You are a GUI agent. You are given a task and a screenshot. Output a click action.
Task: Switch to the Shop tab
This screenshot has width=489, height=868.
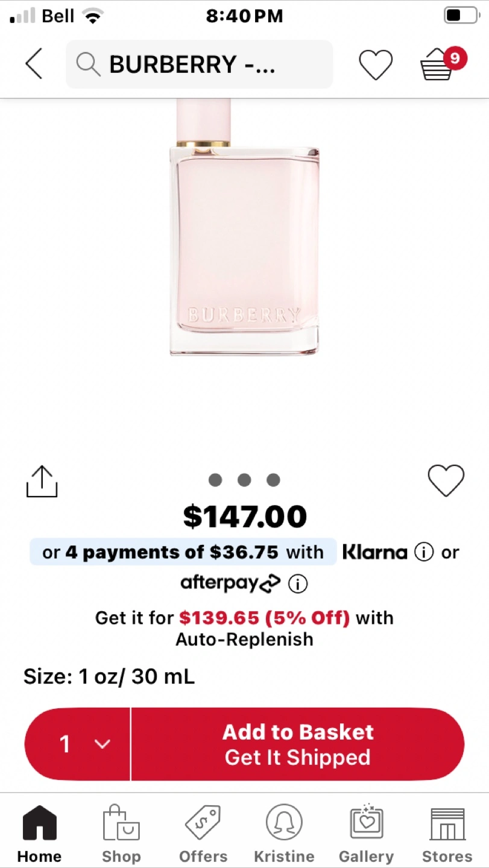121,834
